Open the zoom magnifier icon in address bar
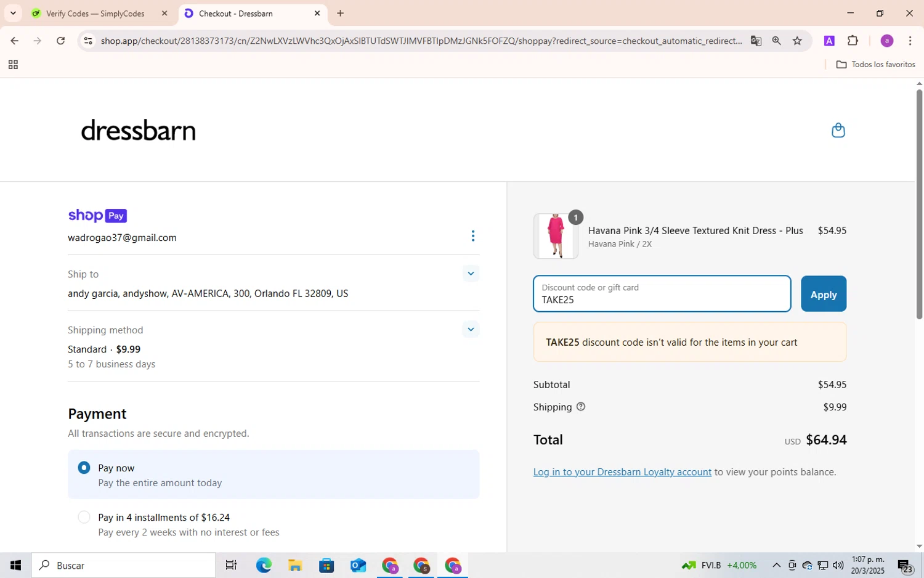Image resolution: width=924 pixels, height=578 pixels. 776,41
